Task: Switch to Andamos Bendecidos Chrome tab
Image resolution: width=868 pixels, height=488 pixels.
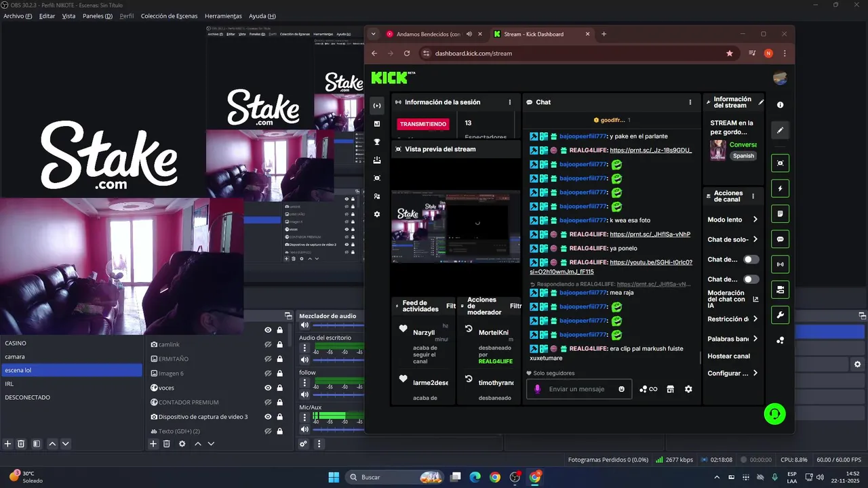Action: pos(428,34)
